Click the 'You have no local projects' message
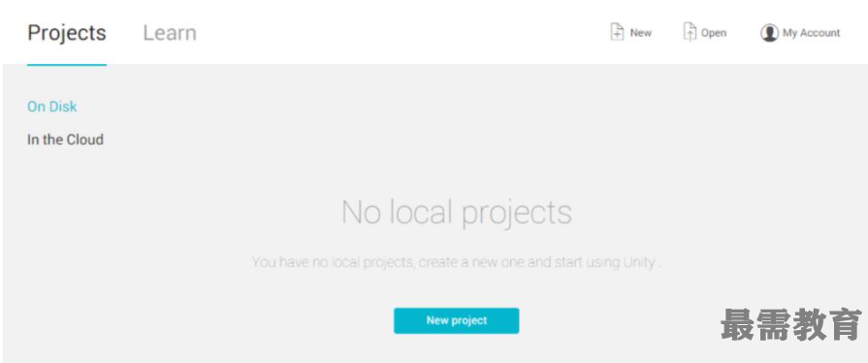The height and width of the screenshot is (363, 868). pos(456,262)
